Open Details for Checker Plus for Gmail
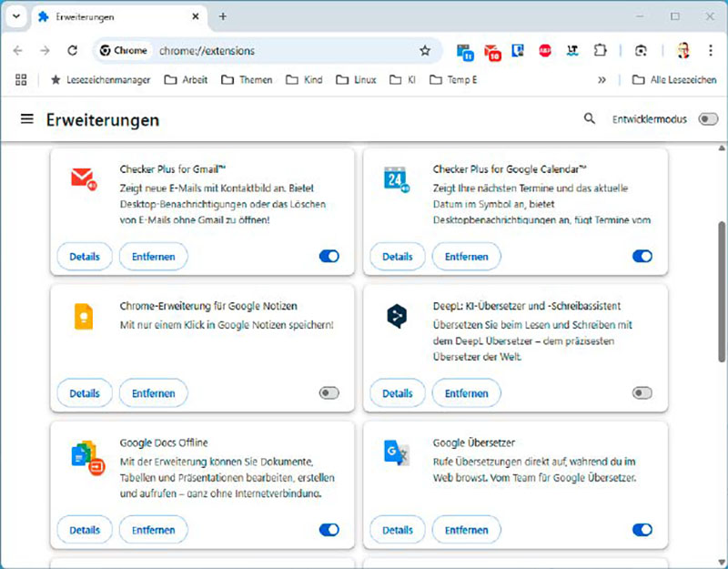The image size is (728, 569). tap(85, 257)
